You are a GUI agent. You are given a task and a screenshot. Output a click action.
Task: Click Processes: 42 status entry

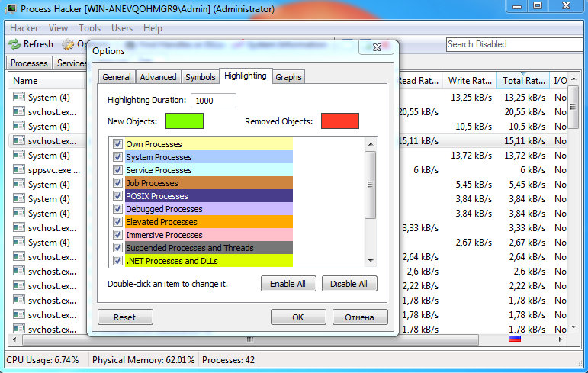pyautogui.click(x=228, y=360)
